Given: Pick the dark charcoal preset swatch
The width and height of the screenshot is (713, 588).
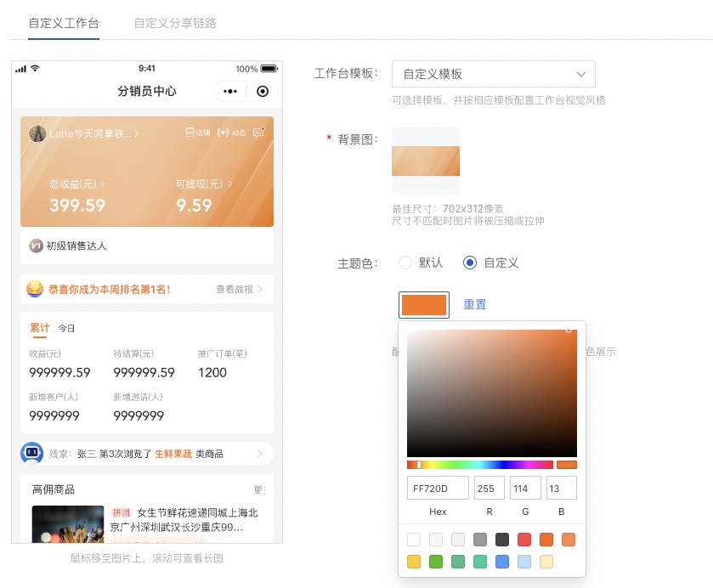Looking at the screenshot, I should 502,540.
